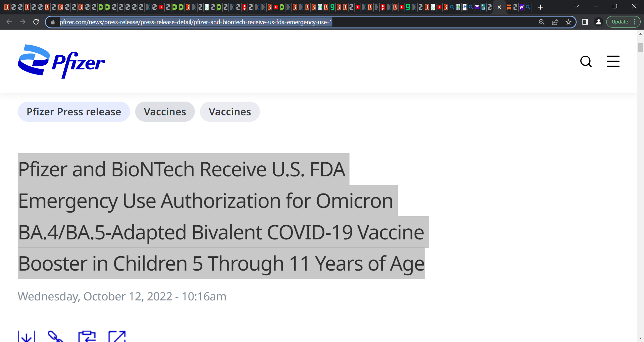644x342 pixels.
Task: Copy the article link using chain icon
Action: [55, 336]
